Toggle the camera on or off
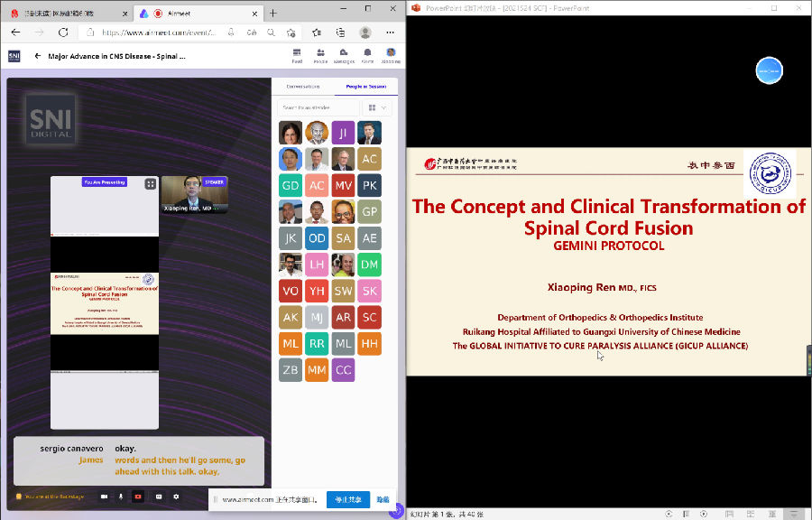Screen dimensions: 812x520 104,497
